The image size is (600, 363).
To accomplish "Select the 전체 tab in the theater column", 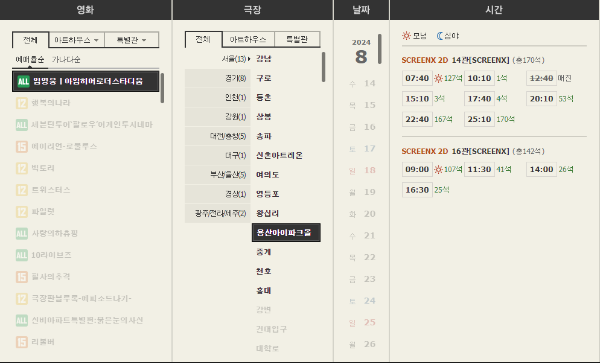I will pos(203,39).
